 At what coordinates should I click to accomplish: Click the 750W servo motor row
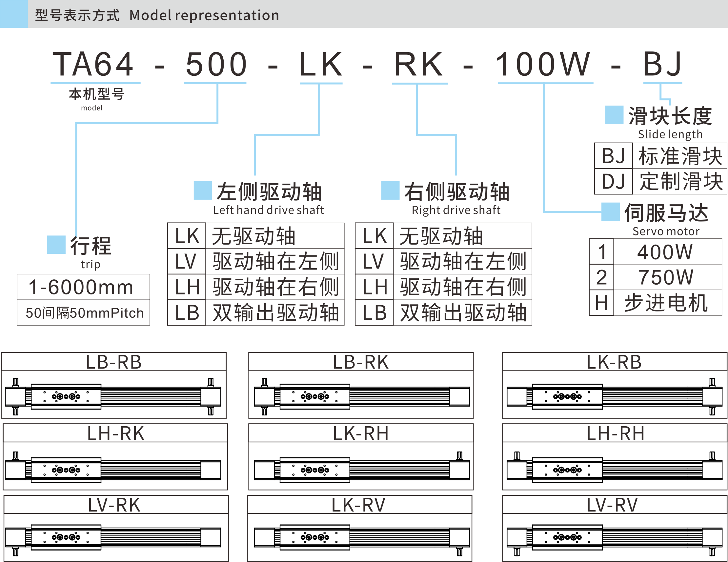coord(655,277)
